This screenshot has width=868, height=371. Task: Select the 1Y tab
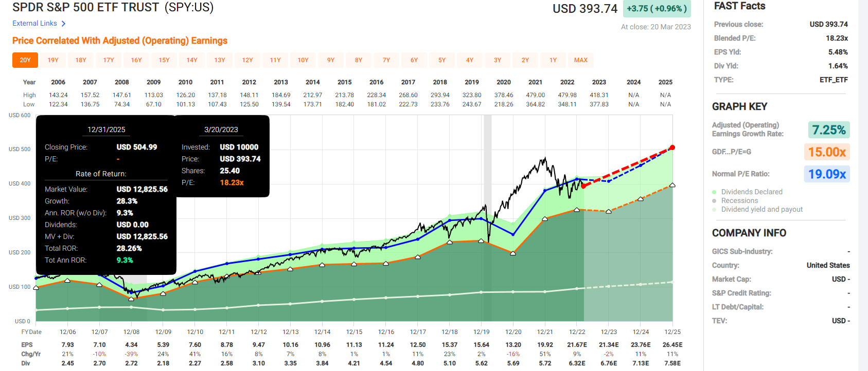[553, 60]
